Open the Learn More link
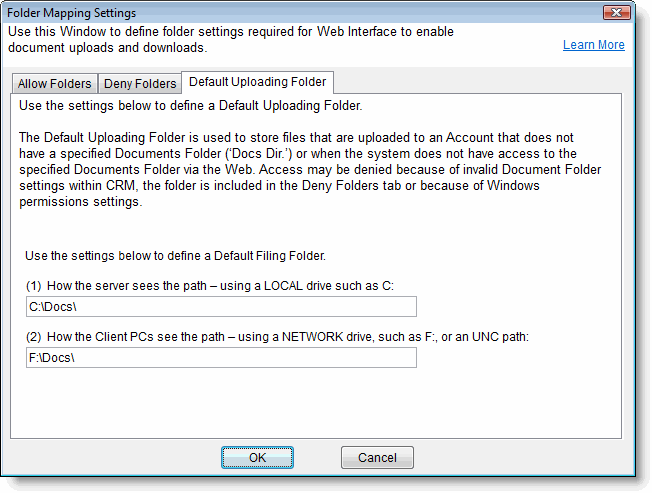 pyautogui.click(x=593, y=45)
